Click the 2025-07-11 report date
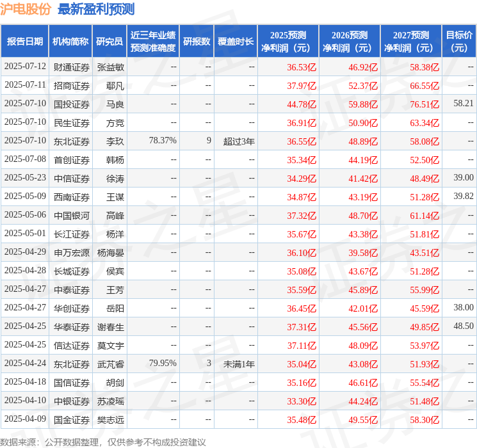477x448 pixels. click(25, 85)
